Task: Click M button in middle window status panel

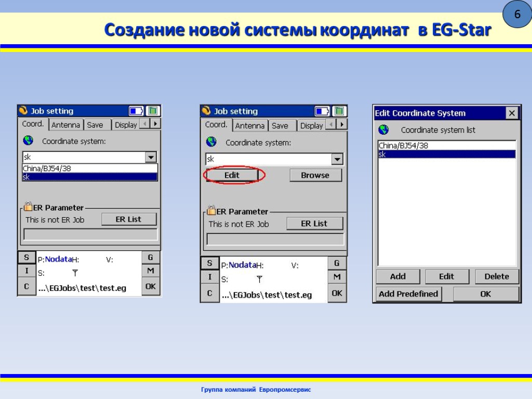Action: coord(337,277)
